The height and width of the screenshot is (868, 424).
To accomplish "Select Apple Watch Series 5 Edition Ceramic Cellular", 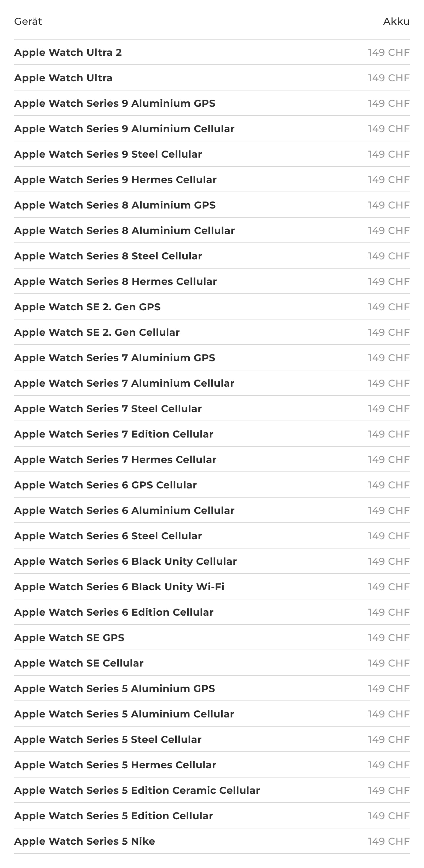I will tap(137, 790).
